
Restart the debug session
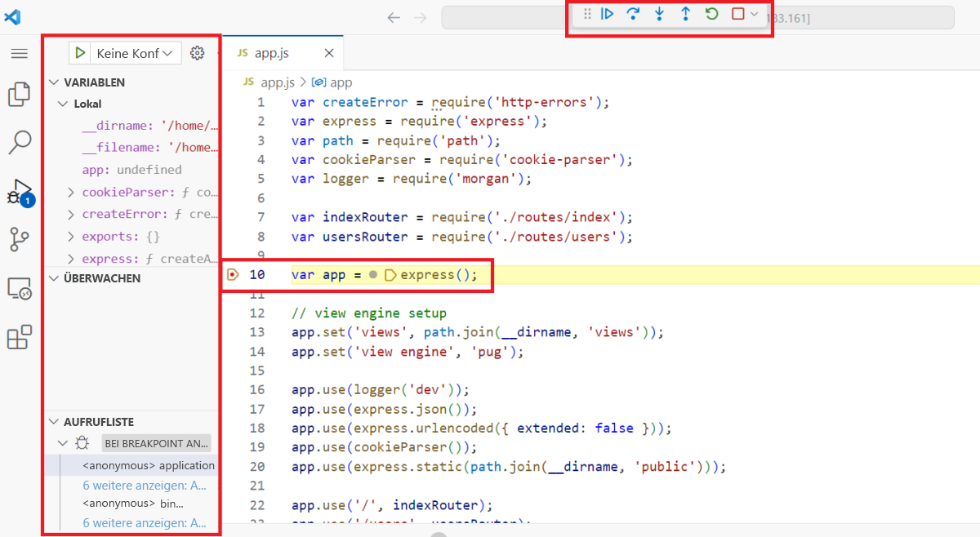(x=711, y=14)
